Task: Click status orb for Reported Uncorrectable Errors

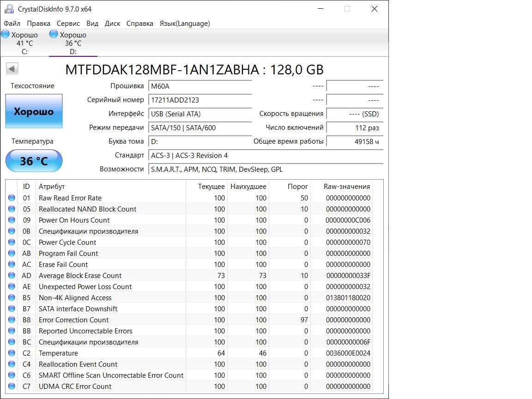Action: (12, 331)
